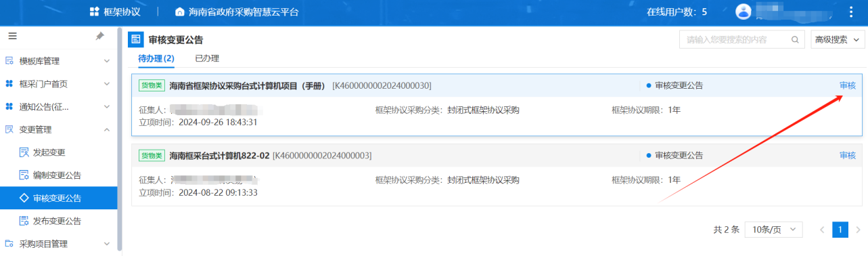Click the 发布变更公告 item icon
868x256 pixels.
(24, 221)
